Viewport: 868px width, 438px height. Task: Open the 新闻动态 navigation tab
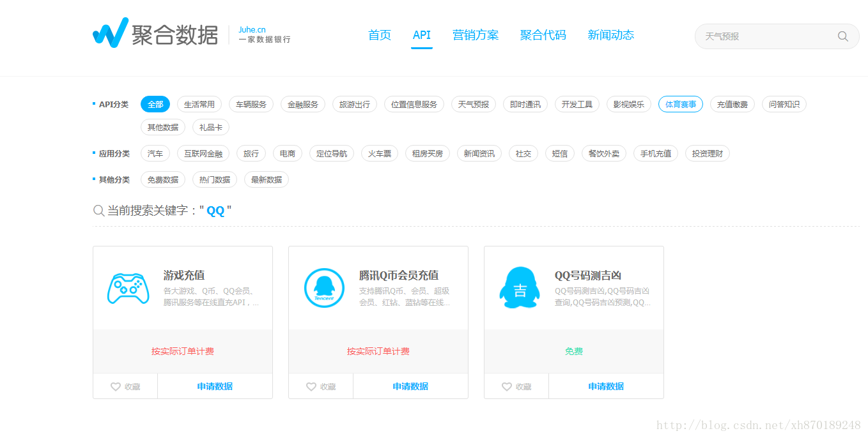tap(611, 35)
